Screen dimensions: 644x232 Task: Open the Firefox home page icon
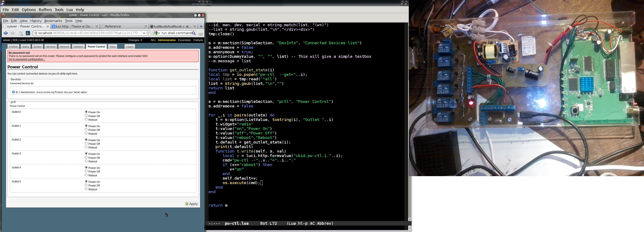click(200, 33)
